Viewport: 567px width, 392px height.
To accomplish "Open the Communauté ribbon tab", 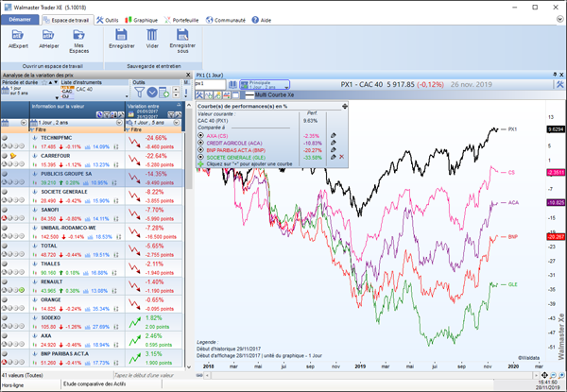I will 226,20.
